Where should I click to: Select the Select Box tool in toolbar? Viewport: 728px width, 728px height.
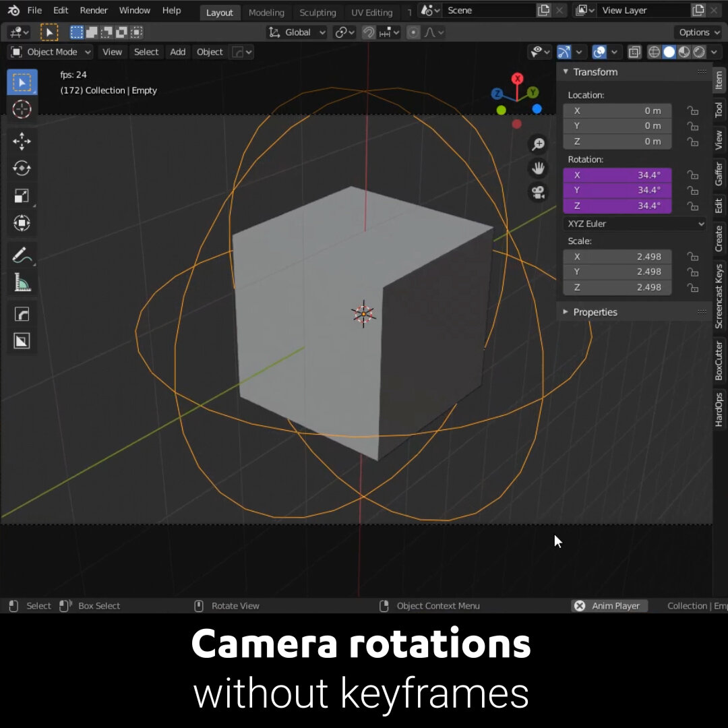coord(22,82)
